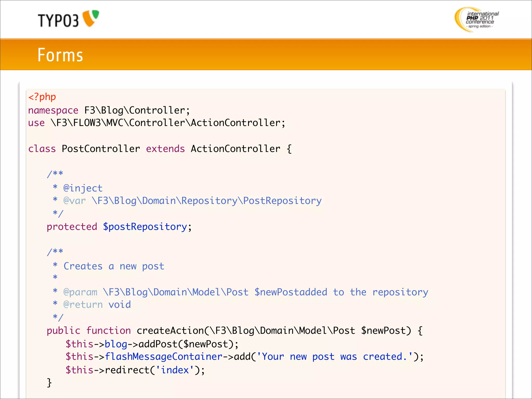Click the class PostController extends ActionController line
This screenshot has height=399, width=532.
(x=160, y=149)
